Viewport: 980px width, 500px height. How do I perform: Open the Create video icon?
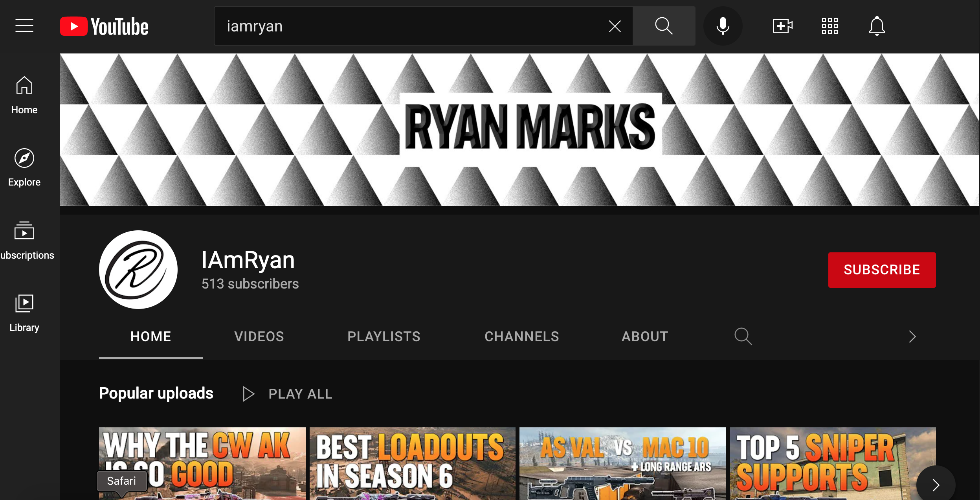782,26
